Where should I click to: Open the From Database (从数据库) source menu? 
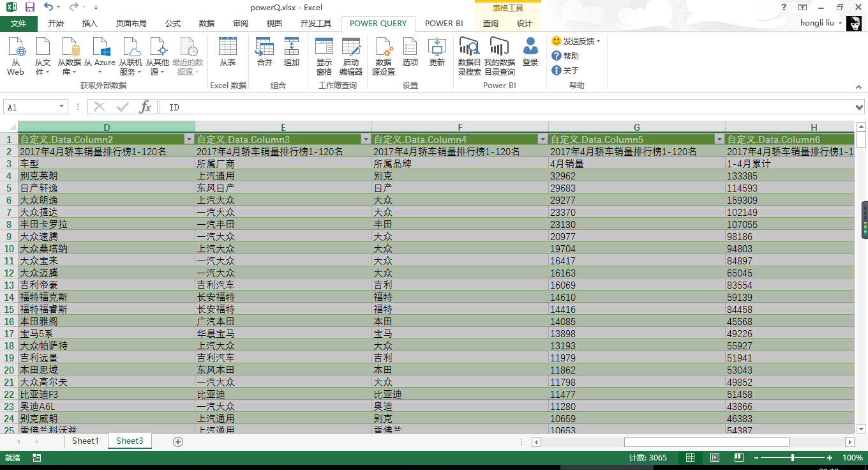pyautogui.click(x=70, y=56)
